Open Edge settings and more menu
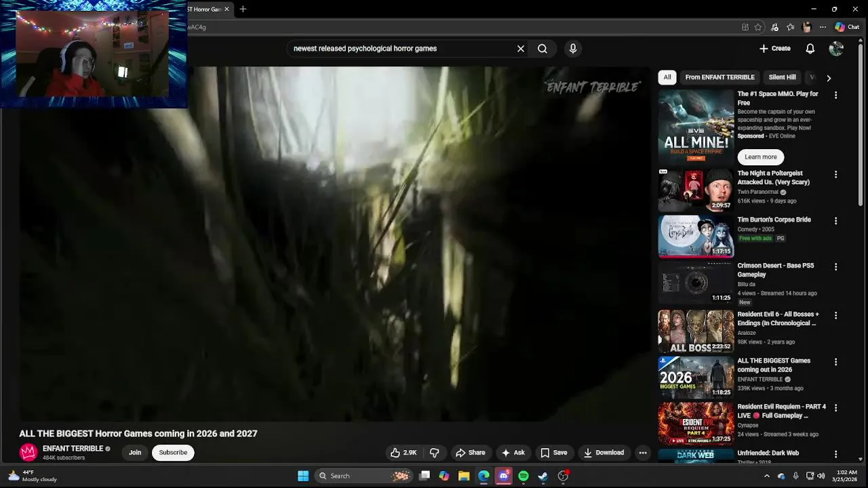 pyautogui.click(x=823, y=27)
